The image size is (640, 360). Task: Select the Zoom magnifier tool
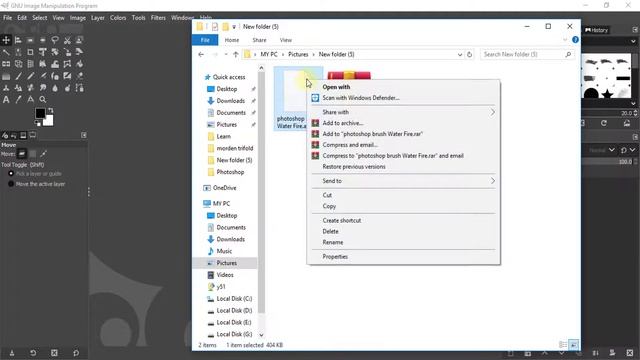(43, 100)
